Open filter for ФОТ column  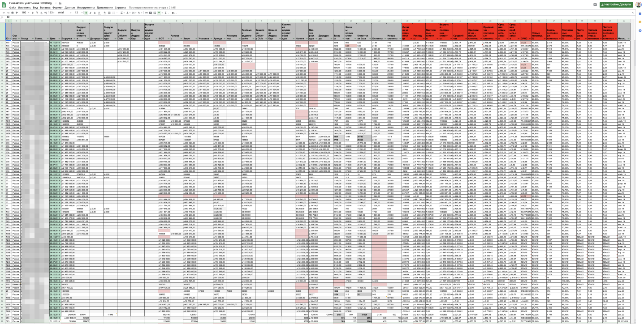(169, 38)
